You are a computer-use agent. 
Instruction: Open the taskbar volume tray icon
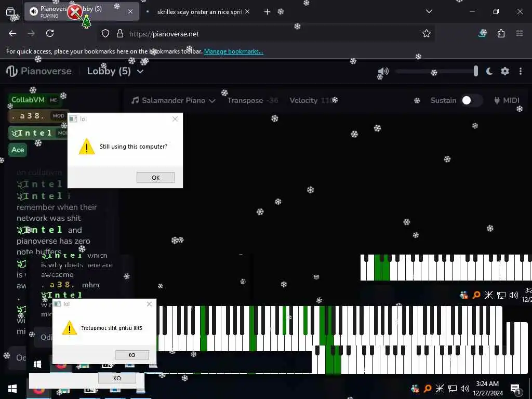pos(465,389)
